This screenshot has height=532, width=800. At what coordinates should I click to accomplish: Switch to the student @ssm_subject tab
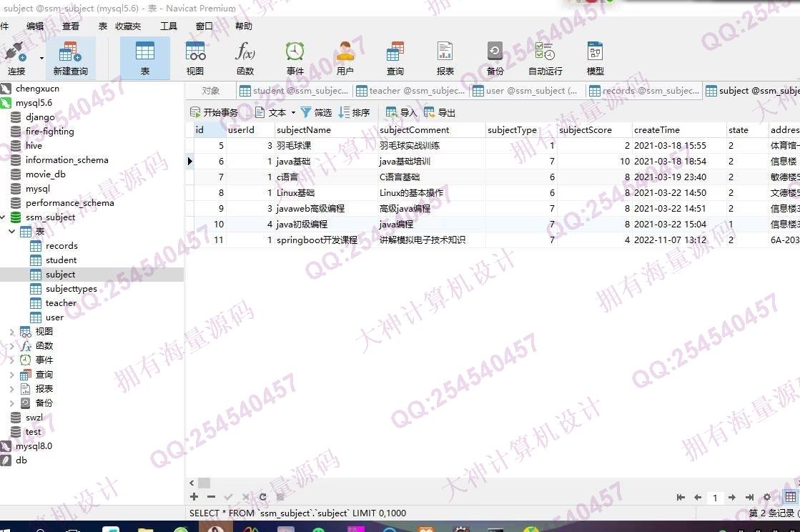point(295,91)
